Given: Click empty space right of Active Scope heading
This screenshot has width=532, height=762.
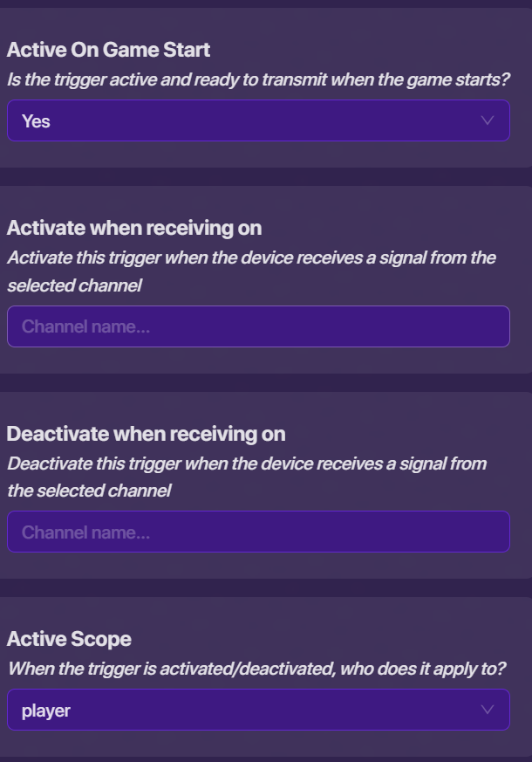Looking at the screenshot, I should (x=331, y=639).
